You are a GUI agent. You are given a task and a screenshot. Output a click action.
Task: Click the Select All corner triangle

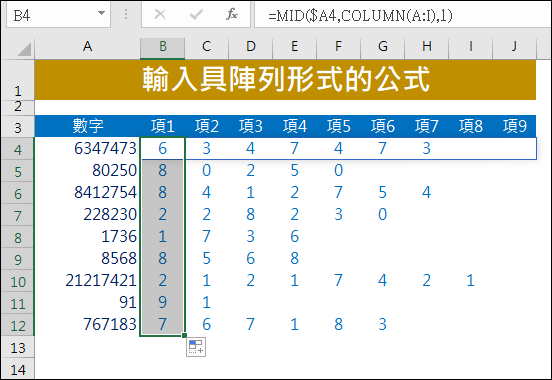point(24,49)
